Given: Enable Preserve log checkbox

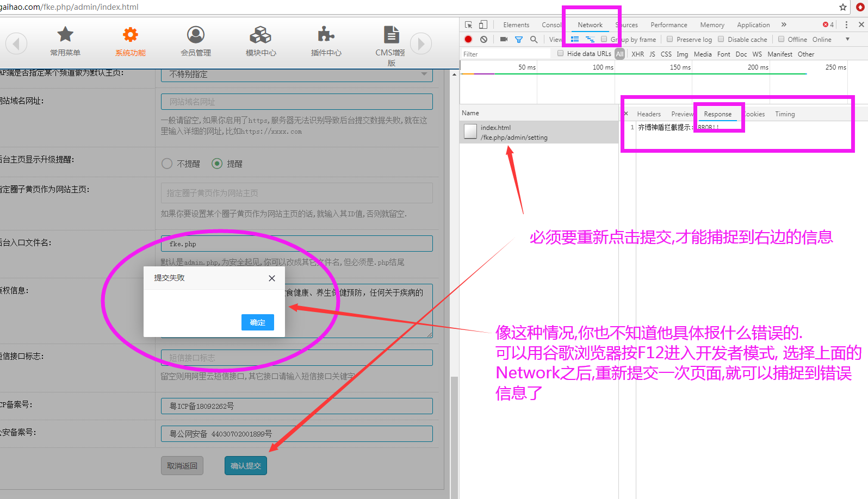Looking at the screenshot, I should 670,40.
